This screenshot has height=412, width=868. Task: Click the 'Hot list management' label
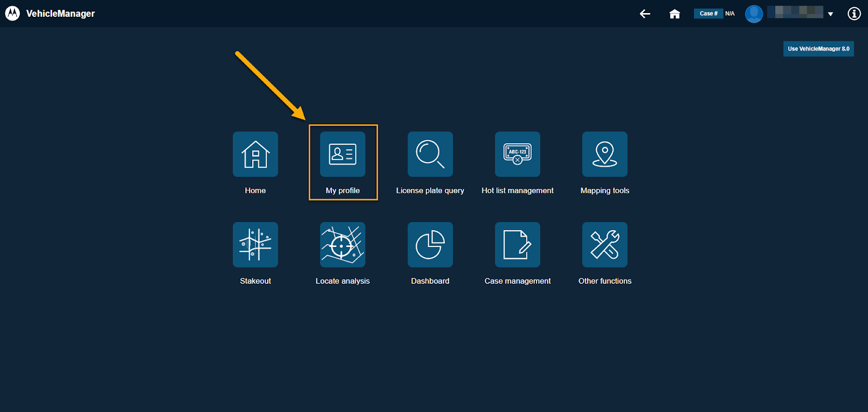tap(518, 191)
